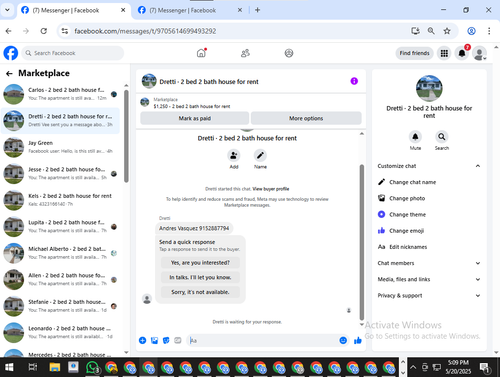500x377 pixels.
Task: Attach a file with the image icon
Action: tap(154, 340)
